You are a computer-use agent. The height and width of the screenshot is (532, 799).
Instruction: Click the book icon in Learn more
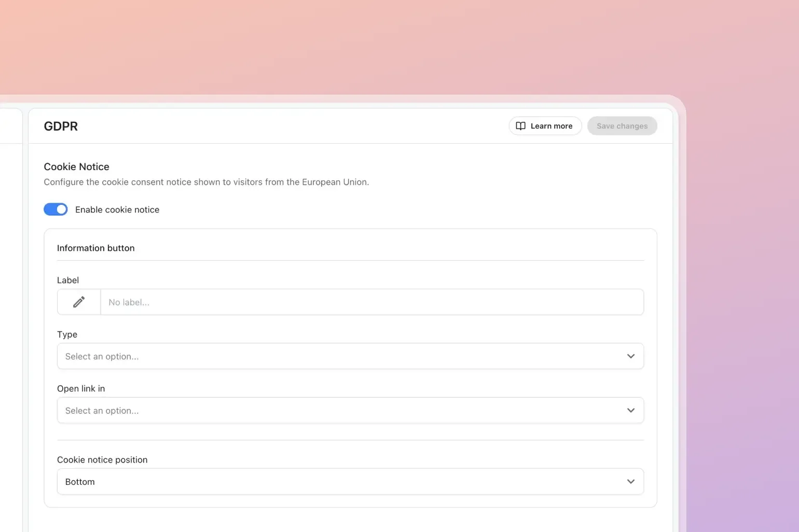point(520,126)
